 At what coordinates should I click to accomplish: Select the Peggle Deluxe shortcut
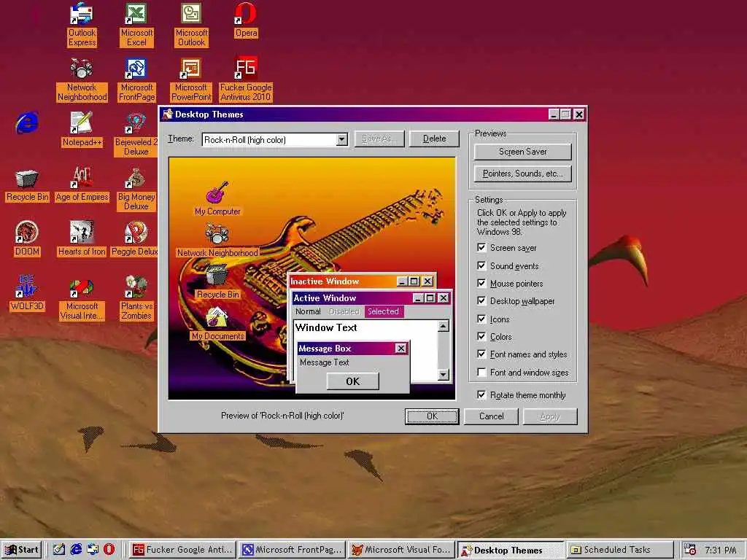click(x=135, y=239)
